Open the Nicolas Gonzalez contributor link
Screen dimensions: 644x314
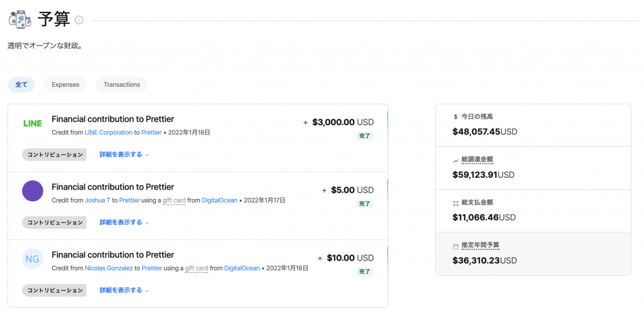[x=108, y=268]
